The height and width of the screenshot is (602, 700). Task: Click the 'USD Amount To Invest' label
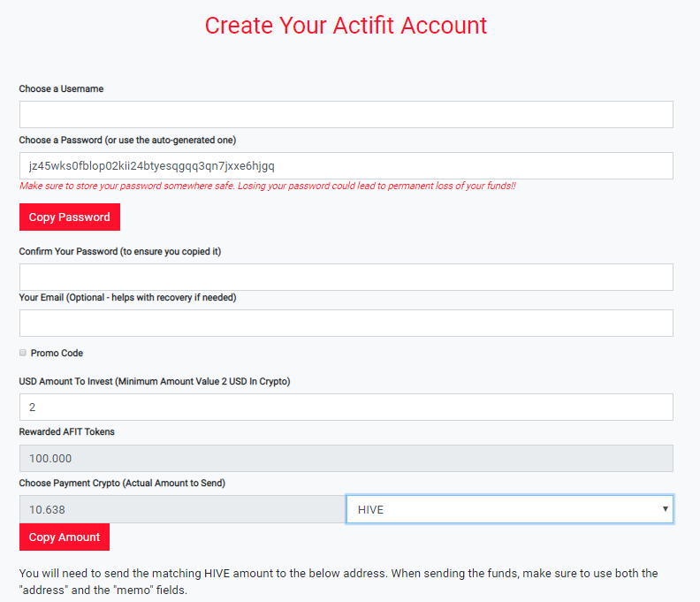[155, 381]
